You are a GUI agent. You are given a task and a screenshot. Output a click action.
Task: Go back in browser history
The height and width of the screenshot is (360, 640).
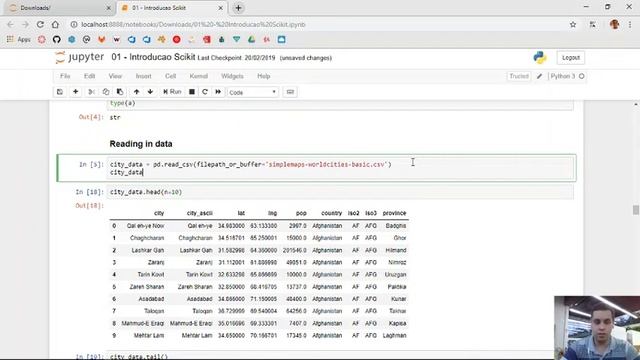pos(10,24)
